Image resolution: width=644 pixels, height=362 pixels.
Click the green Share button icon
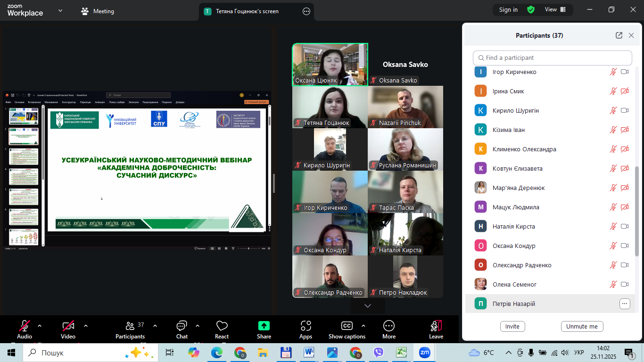pyautogui.click(x=264, y=326)
